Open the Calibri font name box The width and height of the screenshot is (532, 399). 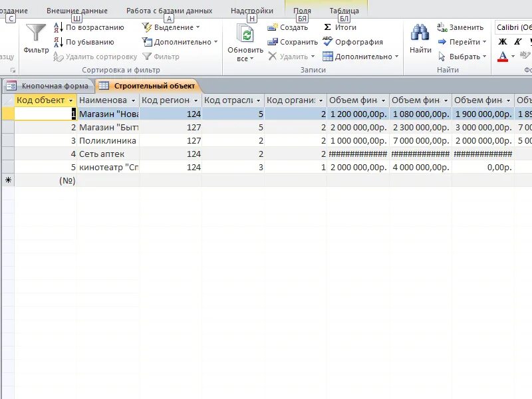tap(513, 27)
